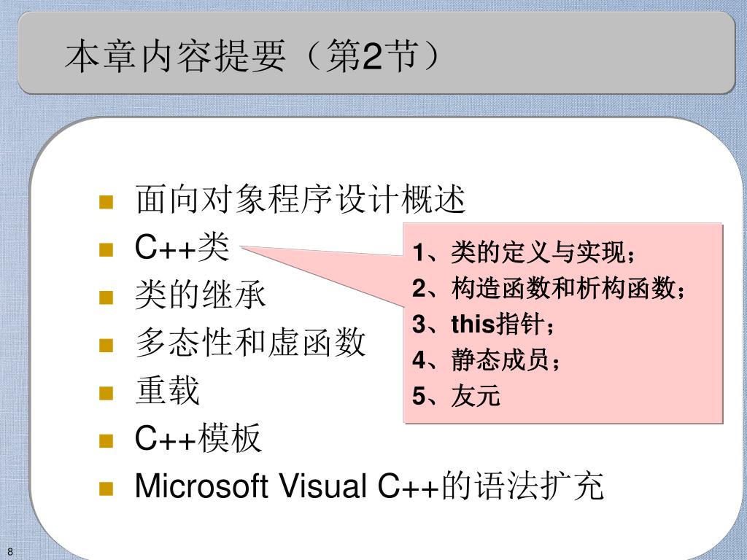
Task: Click callout line 2、构造函数和析构函数
Action: [x=549, y=289]
